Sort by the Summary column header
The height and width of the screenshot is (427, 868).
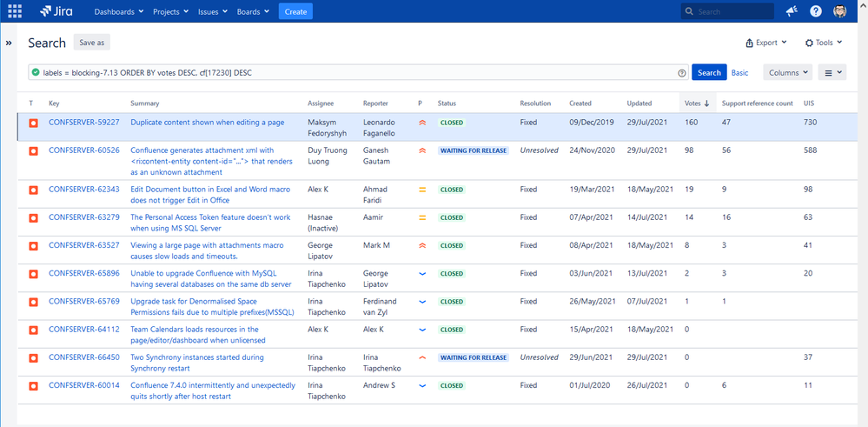tap(145, 103)
